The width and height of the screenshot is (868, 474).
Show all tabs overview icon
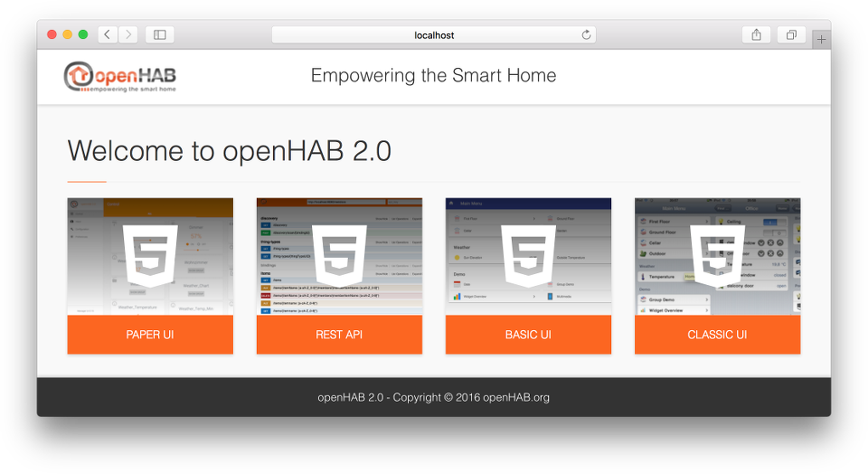(792, 34)
